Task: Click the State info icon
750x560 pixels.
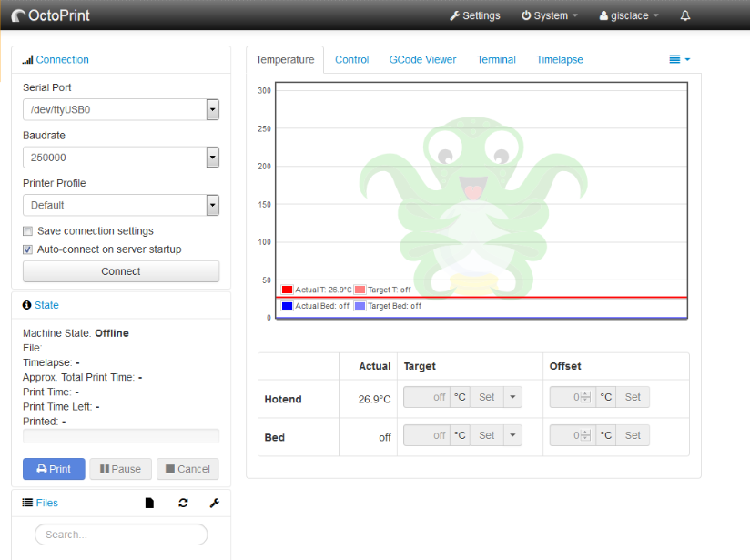Action: [26, 305]
